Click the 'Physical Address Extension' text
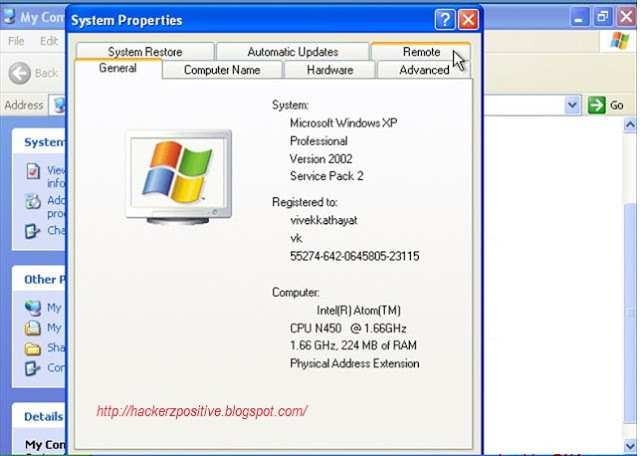 pos(354,363)
